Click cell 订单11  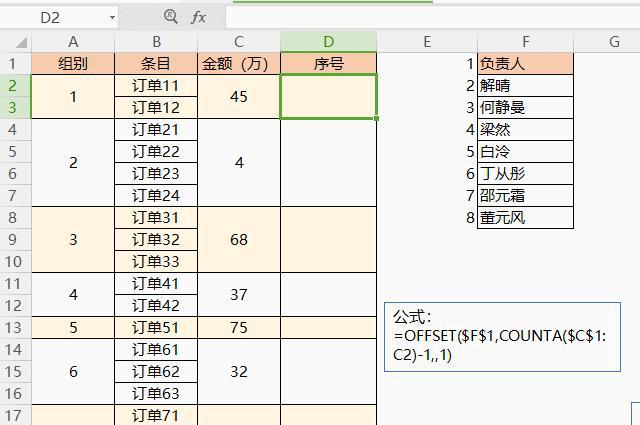[156, 86]
